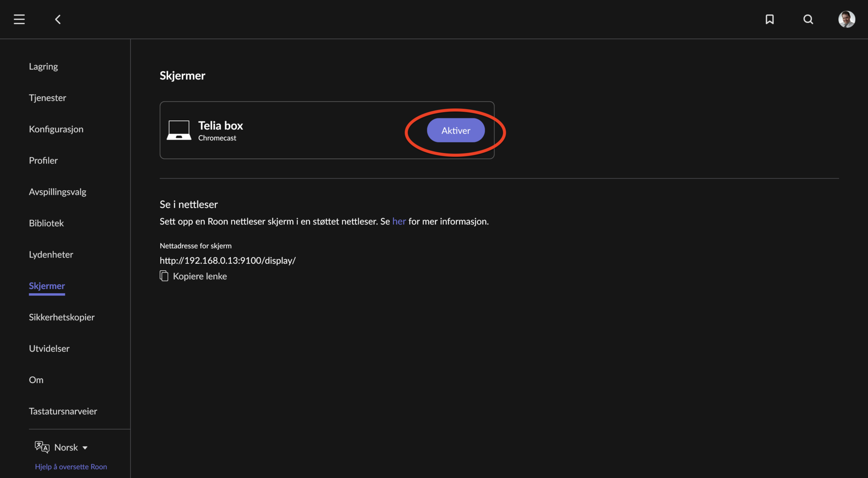This screenshot has width=868, height=478.
Task: Open bookmarks from the top bar
Action: coord(769,19)
